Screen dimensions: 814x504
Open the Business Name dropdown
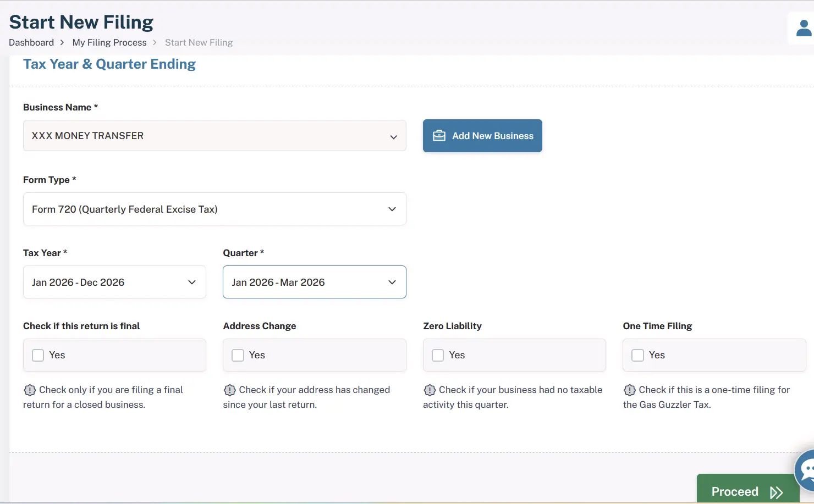(215, 136)
